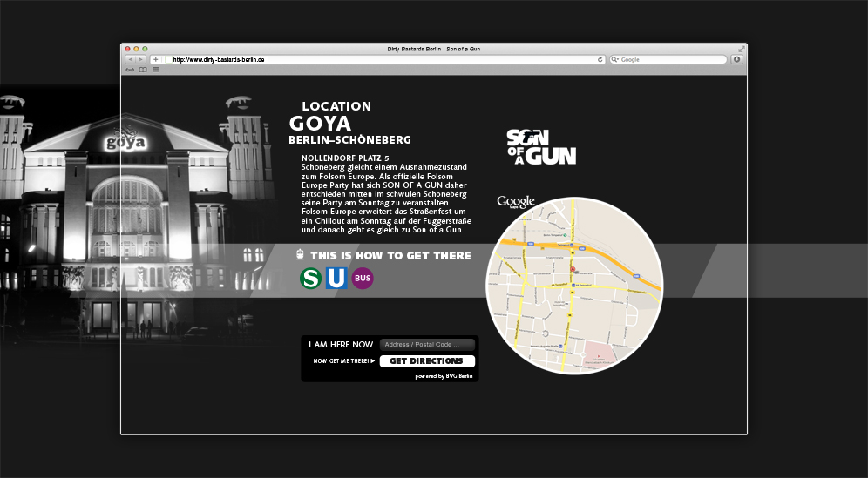This screenshot has width=868, height=478.
Task: Go forward with the browser forward arrow
Action: (140, 59)
